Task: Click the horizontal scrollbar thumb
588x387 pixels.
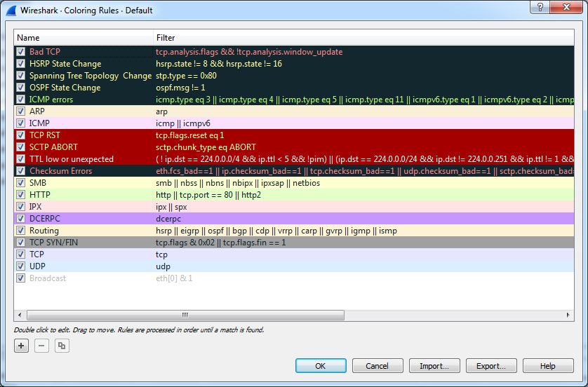Action: coord(185,315)
